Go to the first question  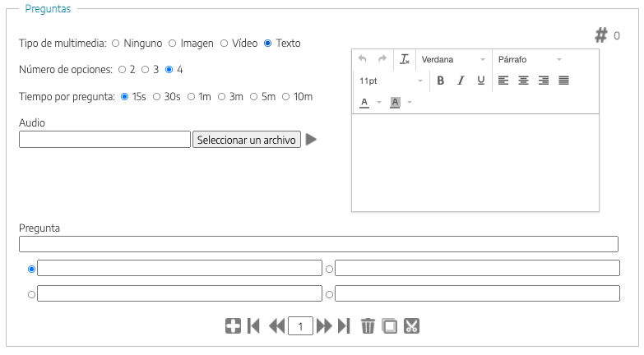[x=254, y=326]
